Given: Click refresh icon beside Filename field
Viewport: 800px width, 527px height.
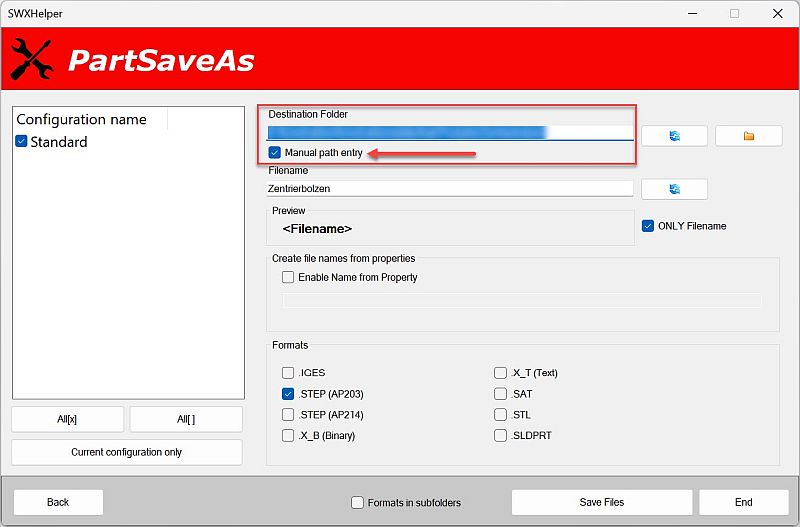Looking at the screenshot, I should point(674,188).
